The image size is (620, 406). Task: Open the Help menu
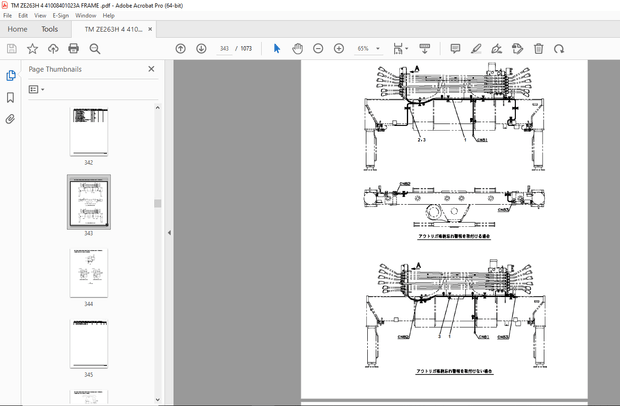pos(108,15)
